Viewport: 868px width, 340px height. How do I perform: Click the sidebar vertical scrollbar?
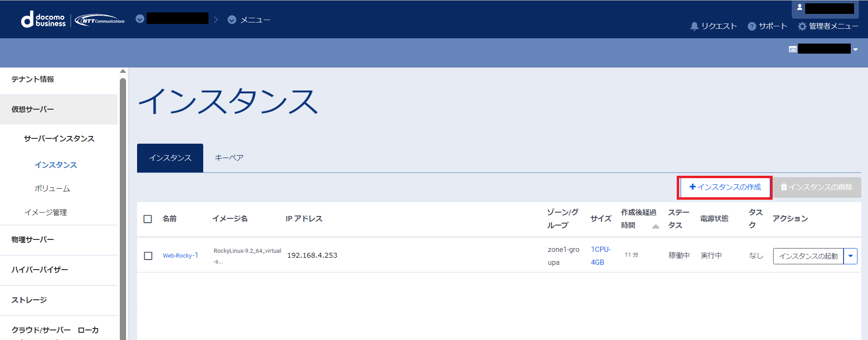[x=123, y=208]
